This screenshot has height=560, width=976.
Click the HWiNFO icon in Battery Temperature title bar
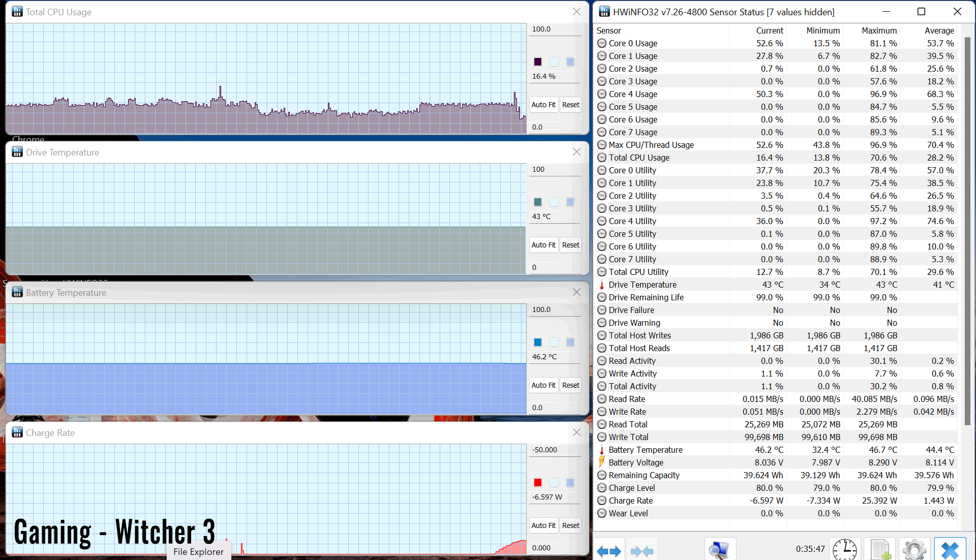click(x=17, y=292)
